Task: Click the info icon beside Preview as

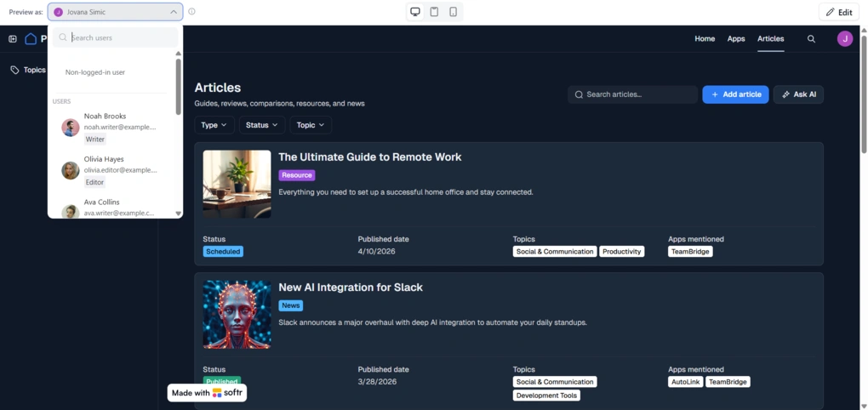Action: [191, 12]
